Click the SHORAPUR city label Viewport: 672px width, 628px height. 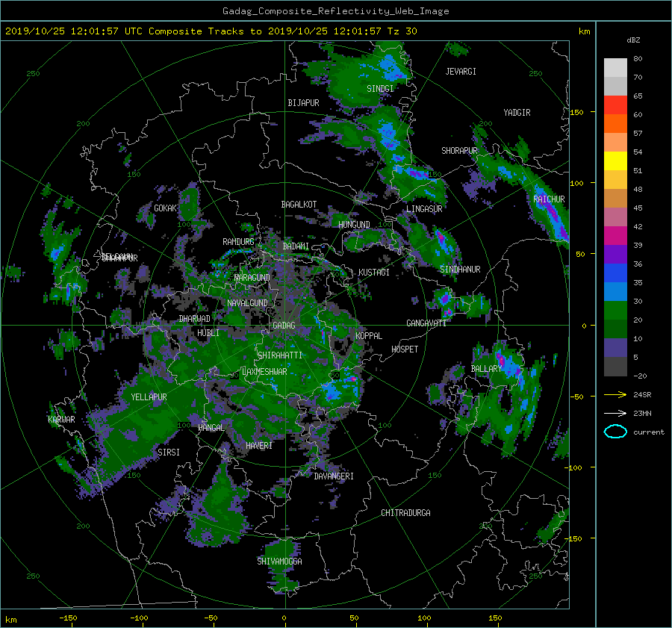pos(459,150)
